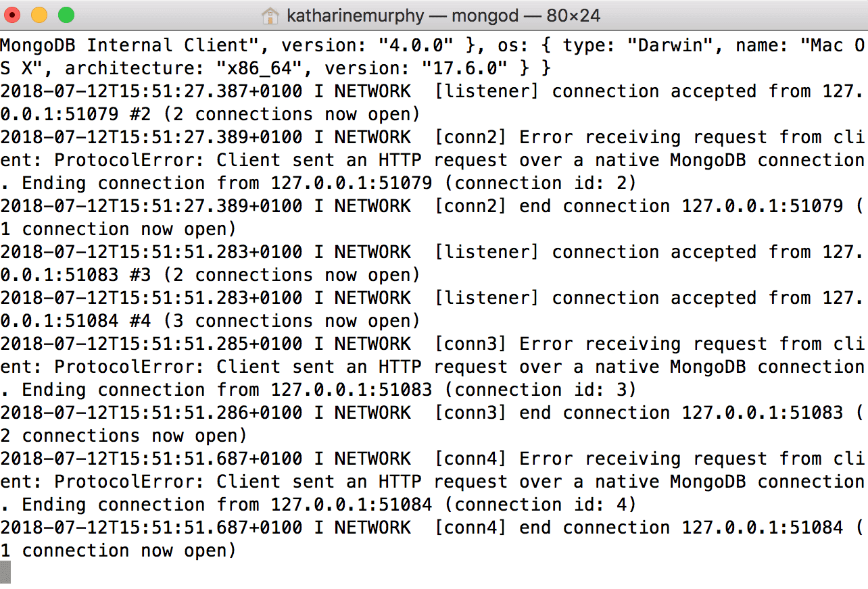Click the green zoom window button
868x589 pixels.
[x=66, y=15]
